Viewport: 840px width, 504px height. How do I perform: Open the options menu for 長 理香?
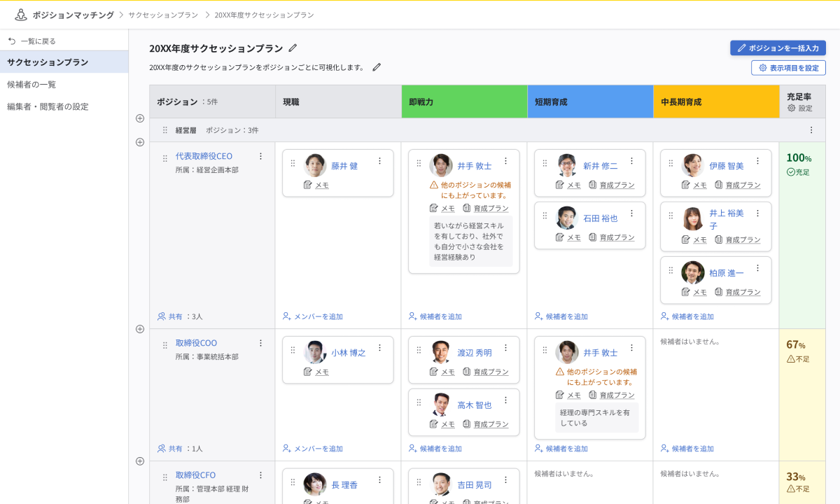pyautogui.click(x=380, y=480)
